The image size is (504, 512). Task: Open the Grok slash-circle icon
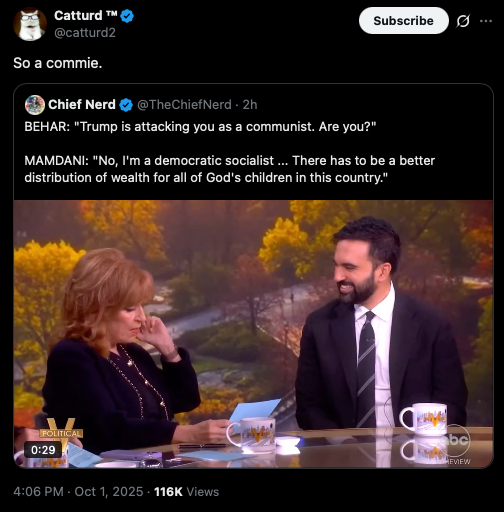pyautogui.click(x=463, y=21)
